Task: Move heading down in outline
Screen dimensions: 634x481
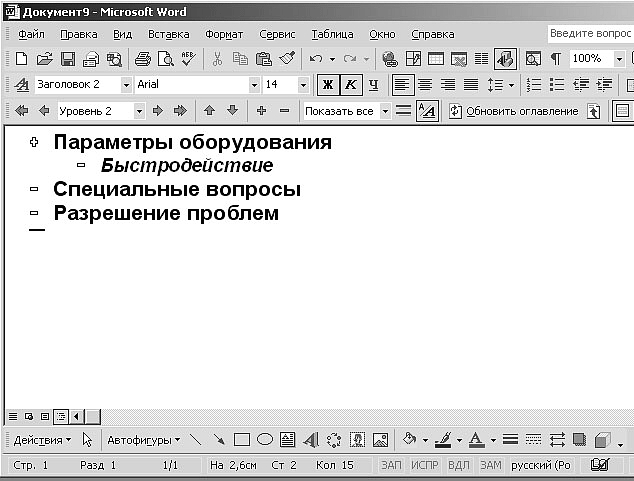Action: (x=232, y=110)
